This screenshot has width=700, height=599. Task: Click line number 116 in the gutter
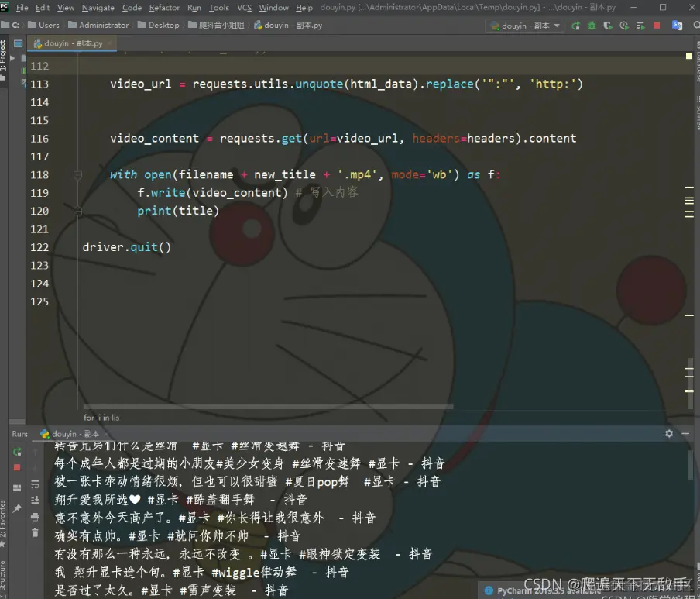[x=39, y=139]
